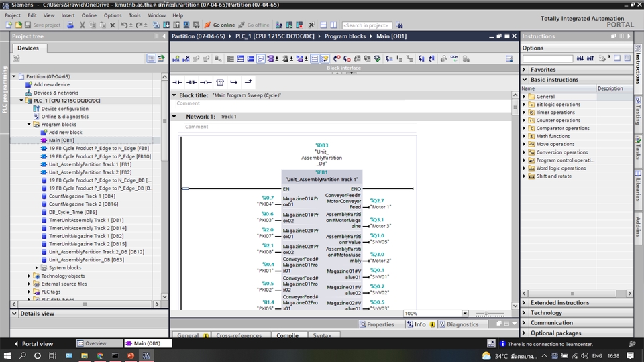Viewport: 644px width, 362px height.
Task: Toggle absolute/symbolic operands button
Action: (x=270, y=59)
